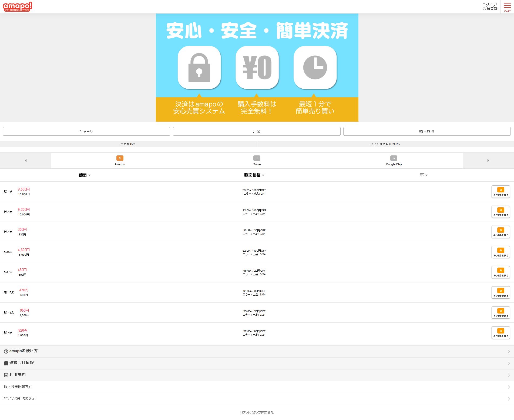Viewport: 514px width, 420px height.
Task: Buy the 9,500円 Amazon gift card
Action: coord(501,192)
